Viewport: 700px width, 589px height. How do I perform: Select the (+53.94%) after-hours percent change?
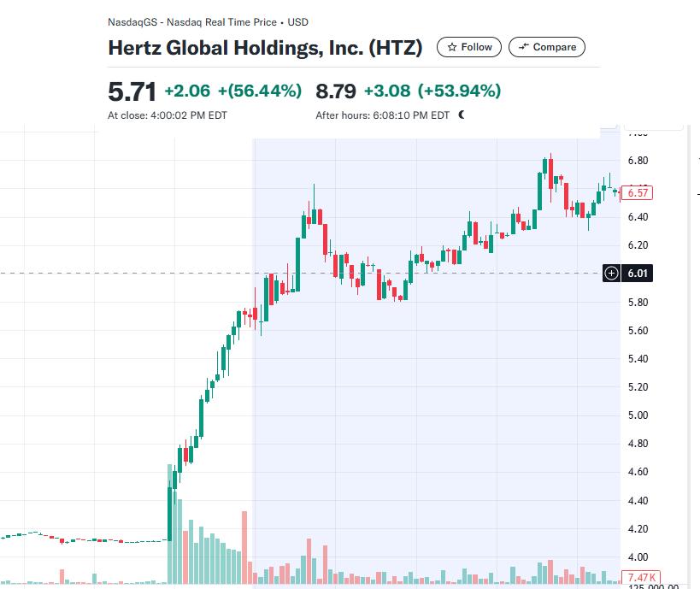pos(458,91)
